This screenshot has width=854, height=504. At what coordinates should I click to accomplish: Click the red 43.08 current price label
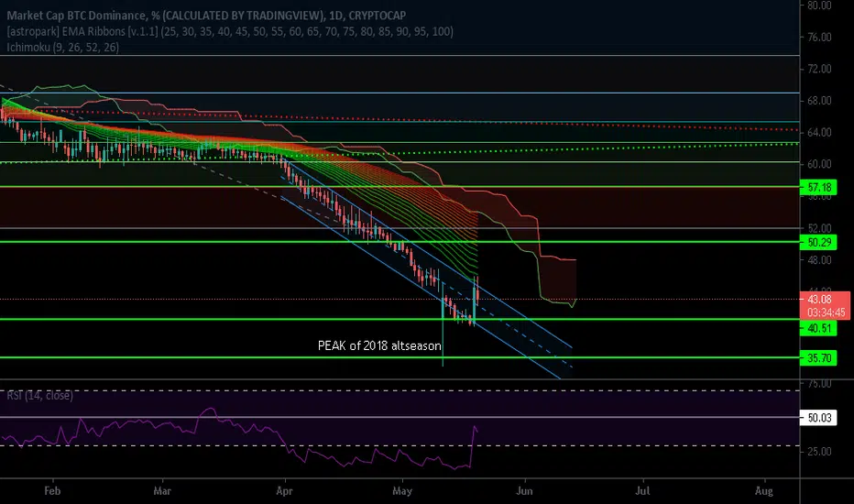[x=825, y=306]
